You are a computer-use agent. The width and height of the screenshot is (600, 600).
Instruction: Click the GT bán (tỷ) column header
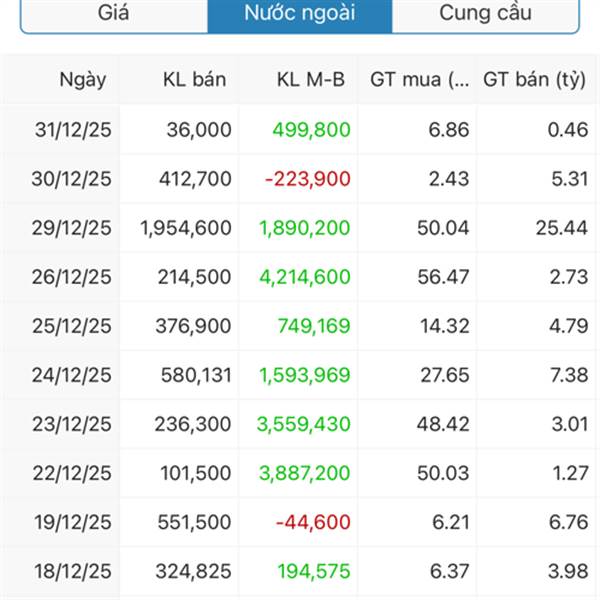tap(535, 80)
